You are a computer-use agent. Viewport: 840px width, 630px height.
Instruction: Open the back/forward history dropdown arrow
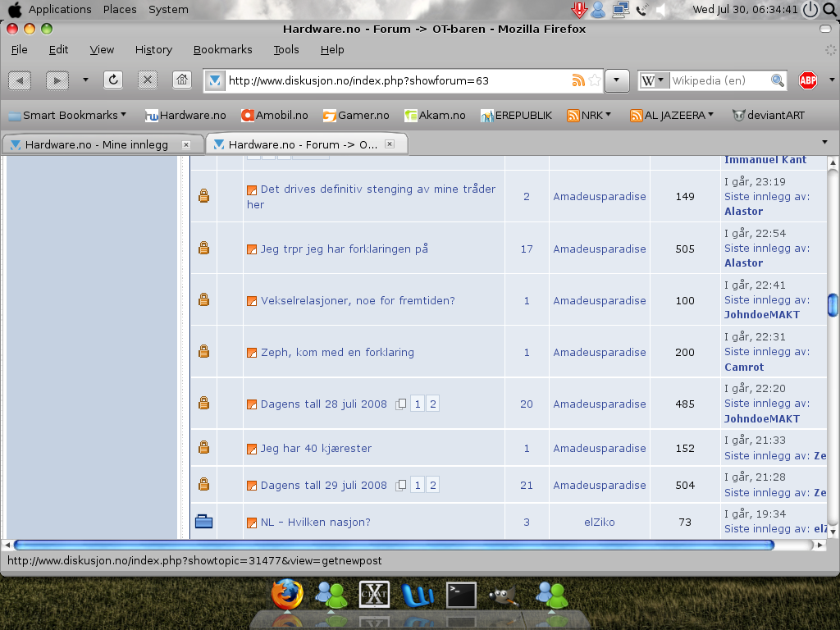[85, 80]
